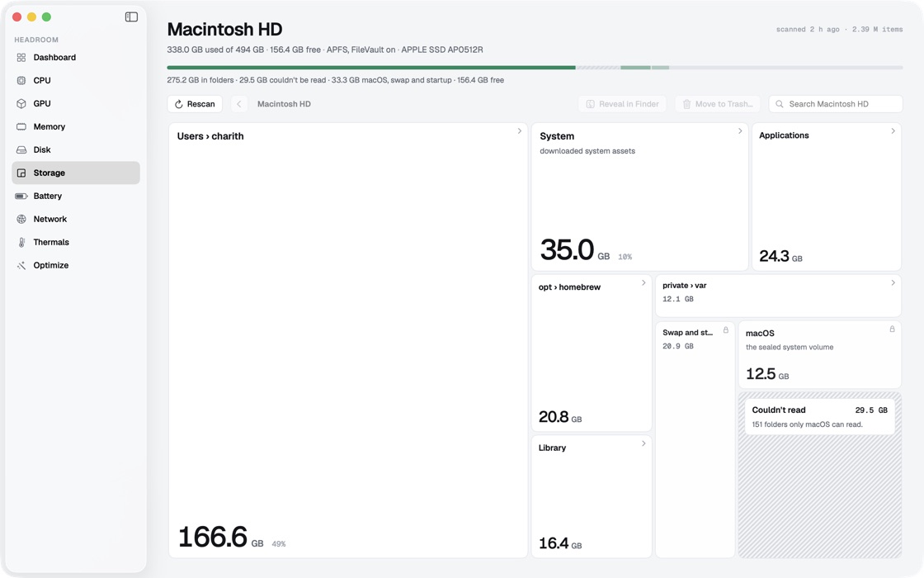This screenshot has height=578, width=924.
Task: Click the Swap and startup tile
Action: [x=695, y=439]
